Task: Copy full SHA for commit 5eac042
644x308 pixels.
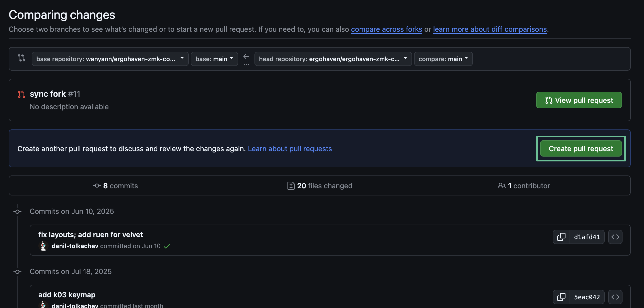Action: tap(561, 297)
